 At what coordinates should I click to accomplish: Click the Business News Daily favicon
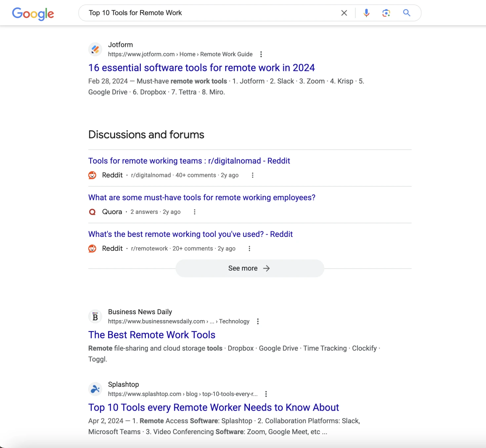coord(95,317)
